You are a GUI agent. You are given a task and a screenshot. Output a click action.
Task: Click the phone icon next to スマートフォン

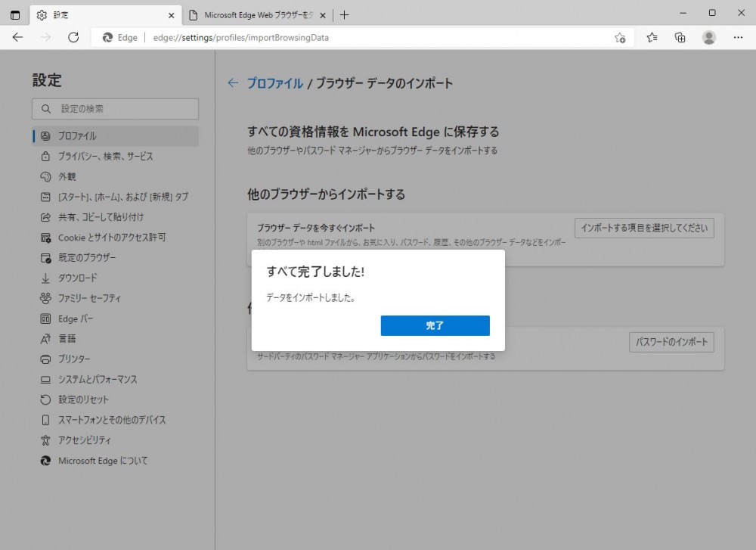[45, 420]
